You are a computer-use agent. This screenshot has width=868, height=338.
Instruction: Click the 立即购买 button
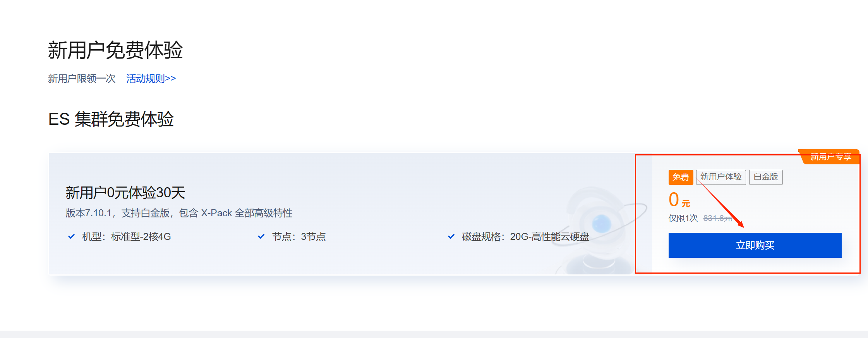pyautogui.click(x=755, y=245)
